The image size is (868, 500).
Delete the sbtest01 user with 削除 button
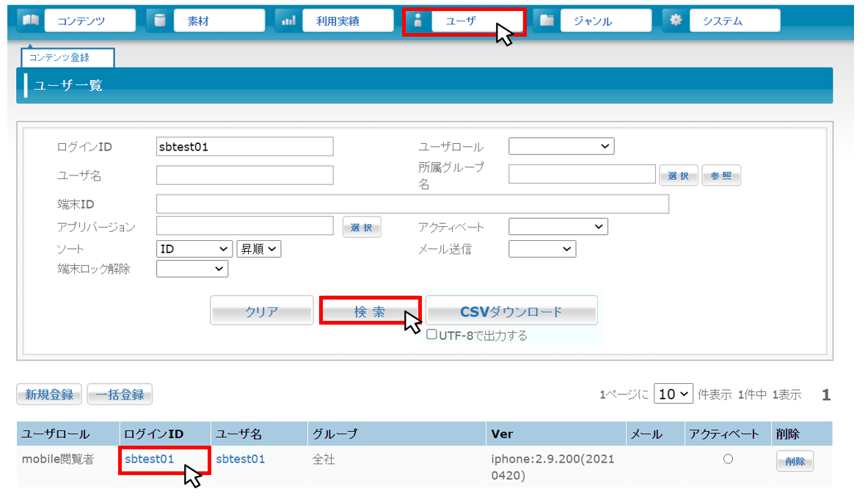795,461
